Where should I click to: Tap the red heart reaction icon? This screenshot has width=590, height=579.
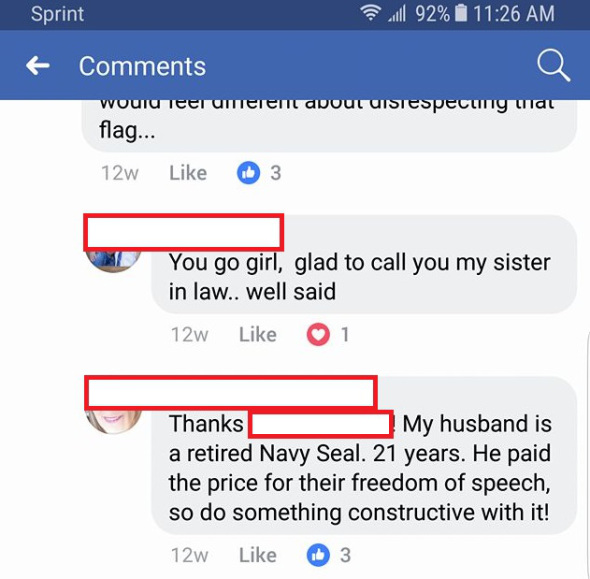click(318, 334)
